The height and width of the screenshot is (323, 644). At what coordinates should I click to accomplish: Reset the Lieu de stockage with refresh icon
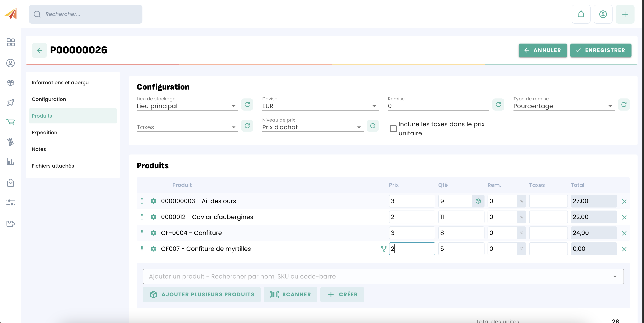click(x=247, y=105)
